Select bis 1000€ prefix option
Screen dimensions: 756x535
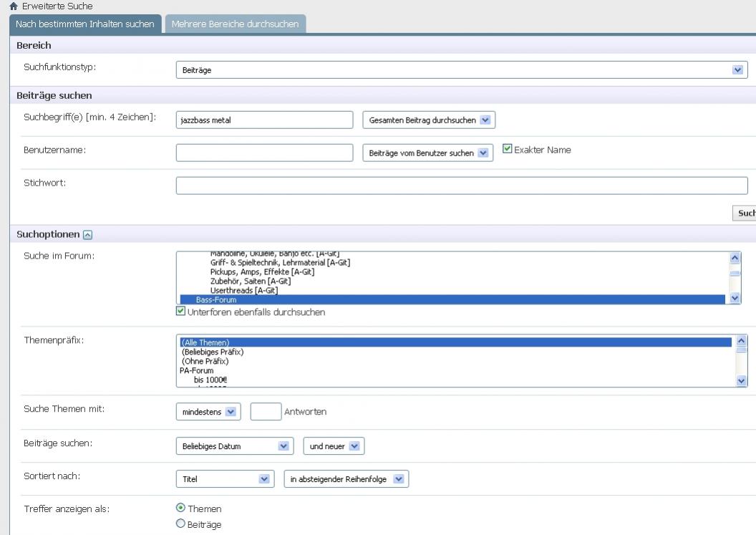pyautogui.click(x=210, y=380)
